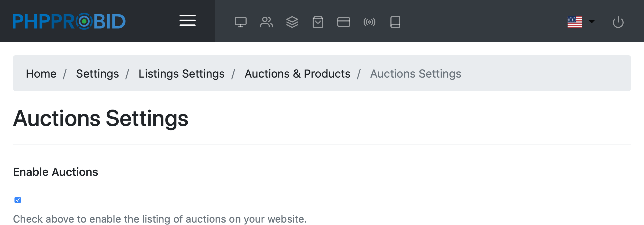Image resolution: width=644 pixels, height=225 pixels.
Task: Open the book icon in navbar
Action: tap(395, 22)
